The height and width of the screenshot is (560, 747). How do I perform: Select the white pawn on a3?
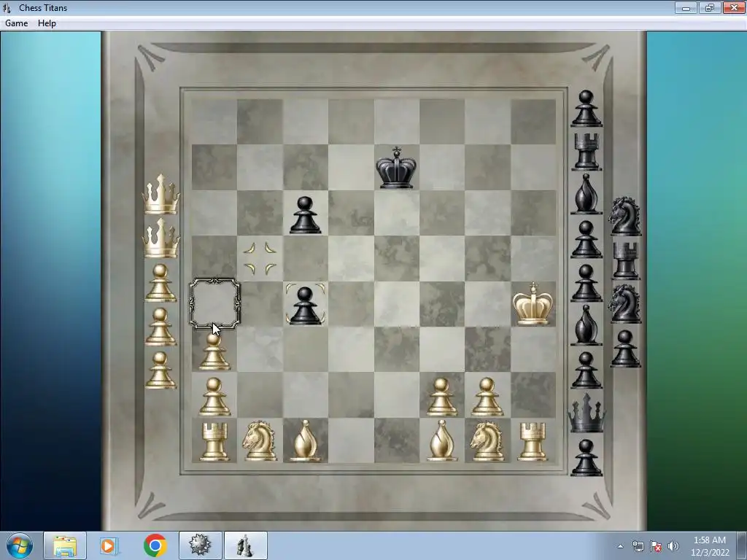click(214, 351)
